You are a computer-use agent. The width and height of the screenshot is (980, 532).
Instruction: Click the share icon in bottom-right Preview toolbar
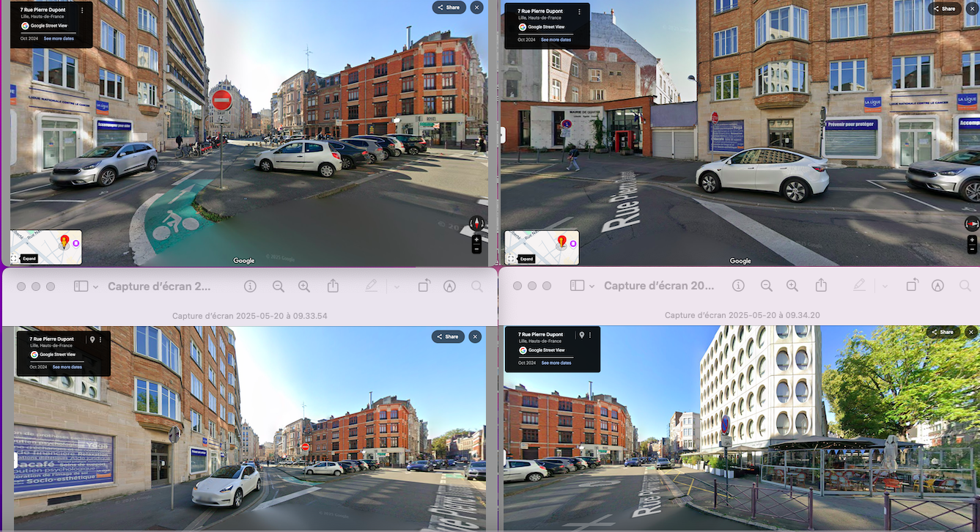[821, 286]
